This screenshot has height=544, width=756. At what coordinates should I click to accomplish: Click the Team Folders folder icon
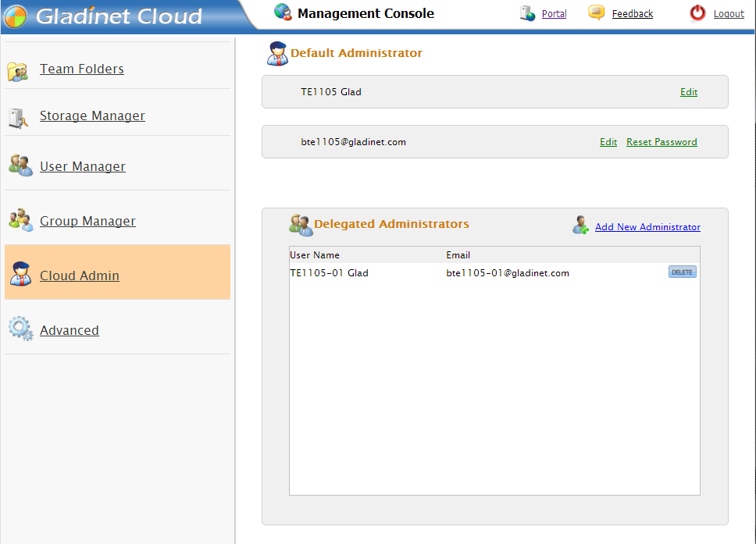[x=18, y=71]
